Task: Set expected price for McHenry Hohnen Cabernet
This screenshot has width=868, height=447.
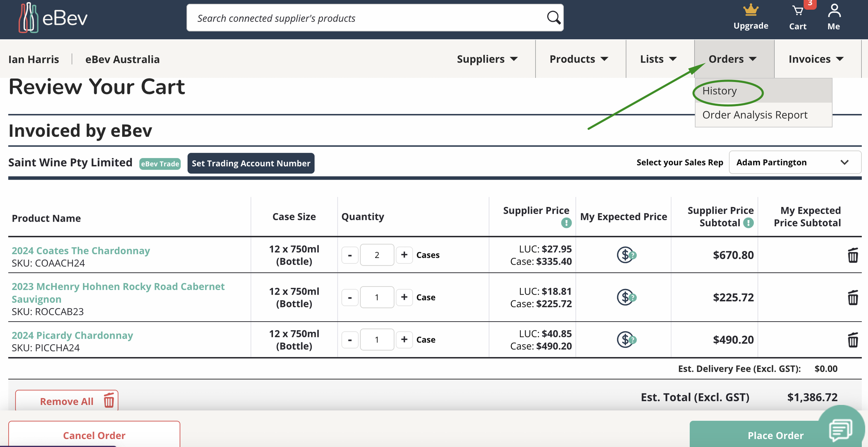Action: click(626, 298)
